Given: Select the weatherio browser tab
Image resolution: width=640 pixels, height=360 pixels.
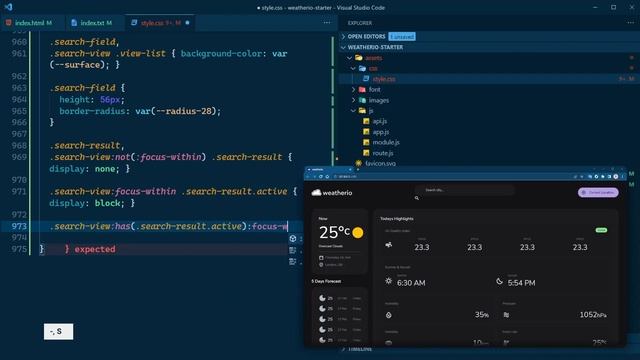Looking at the screenshot, I should (x=329, y=169).
